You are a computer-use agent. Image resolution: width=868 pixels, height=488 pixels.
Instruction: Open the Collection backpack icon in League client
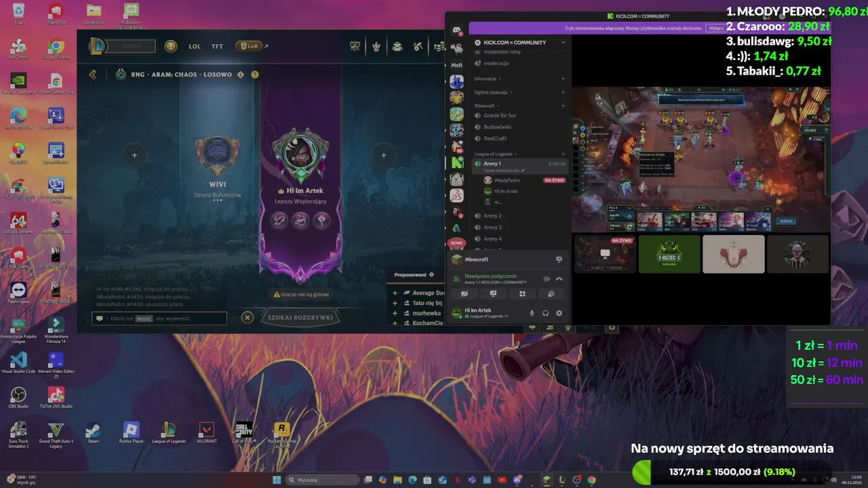pos(397,46)
